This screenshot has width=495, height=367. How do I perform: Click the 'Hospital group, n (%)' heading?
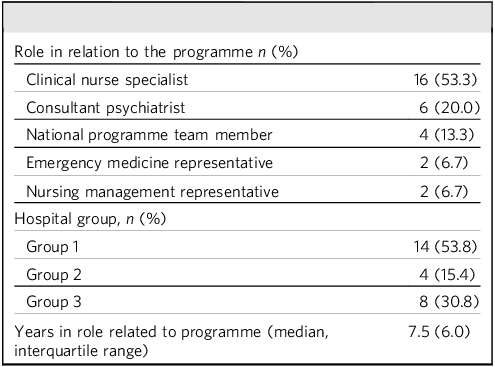point(90,219)
